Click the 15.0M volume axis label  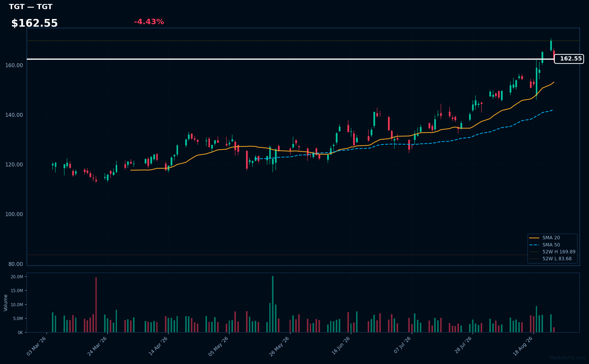[x=17, y=291]
